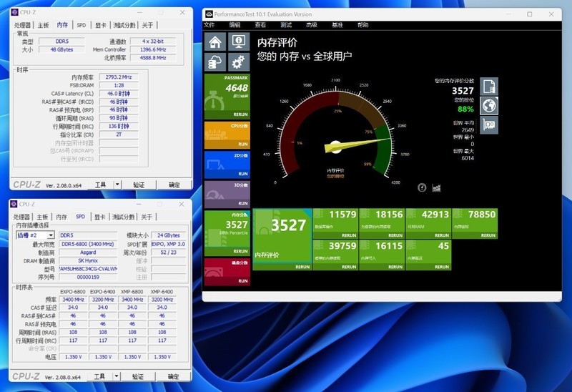The height and width of the screenshot is (392, 572).
Task: Switch to 显卡 tab in bottom CPU-Z
Action: tap(100, 217)
